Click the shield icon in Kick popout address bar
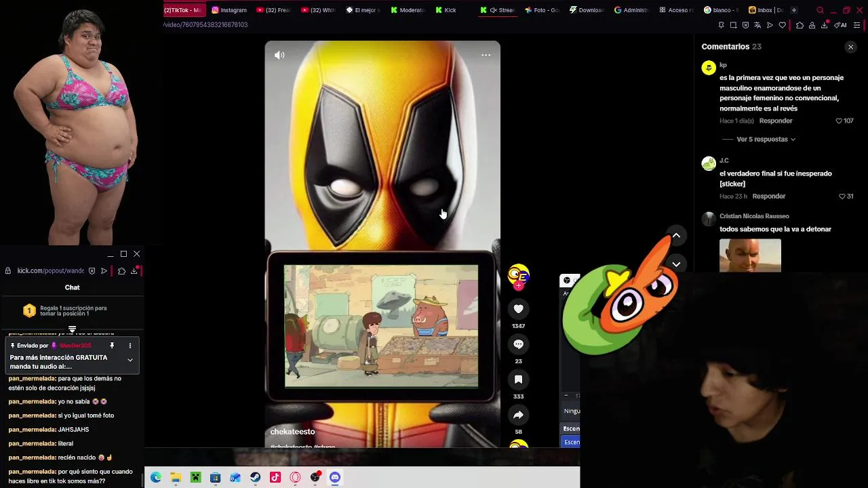The width and height of the screenshot is (868, 488). point(92,270)
